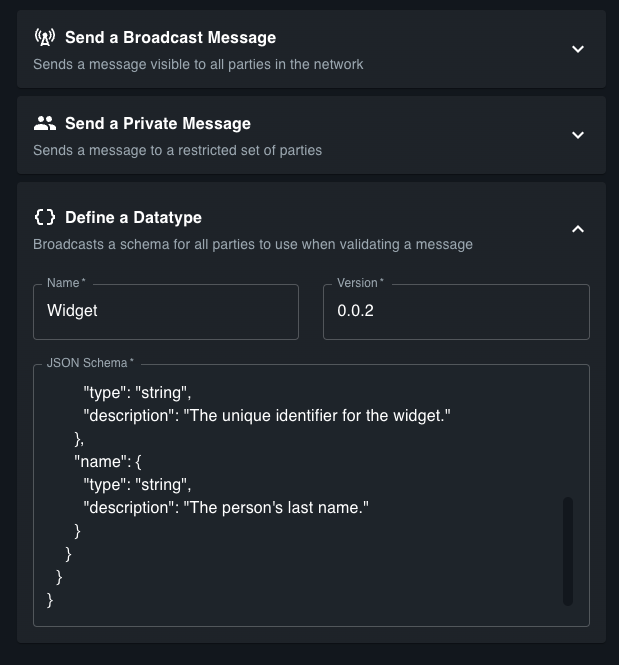Click the JSON Schema scrollbar thumb

coord(568,550)
